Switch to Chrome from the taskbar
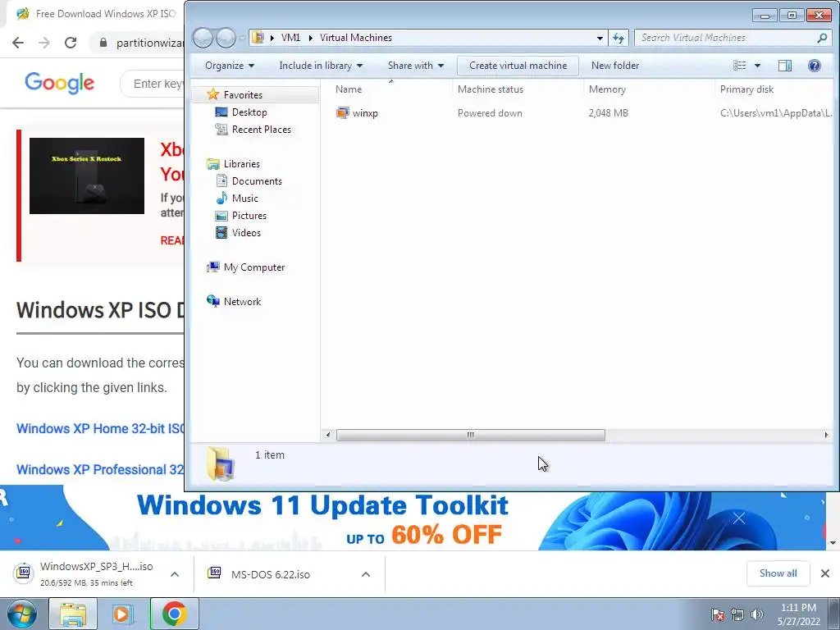The width and height of the screenshot is (840, 630). point(175,614)
